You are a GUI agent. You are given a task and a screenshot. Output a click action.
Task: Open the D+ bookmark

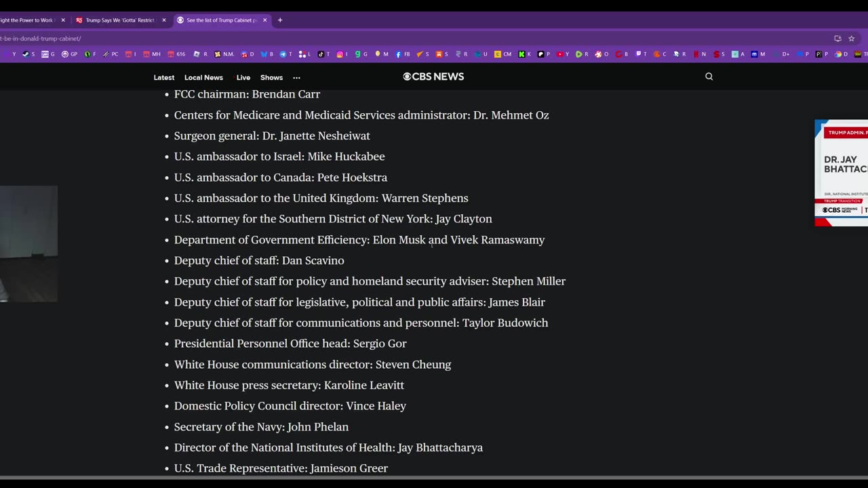coord(781,54)
